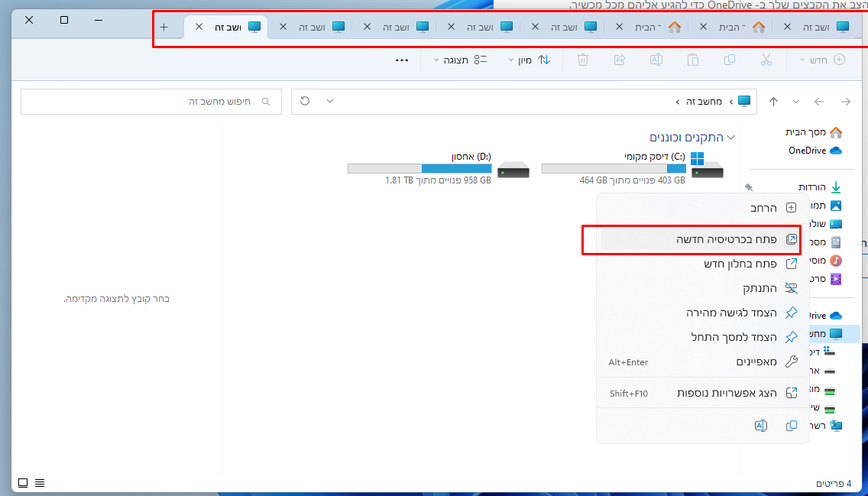Click the computer icon in the address bar
868x496 pixels.
pos(744,102)
